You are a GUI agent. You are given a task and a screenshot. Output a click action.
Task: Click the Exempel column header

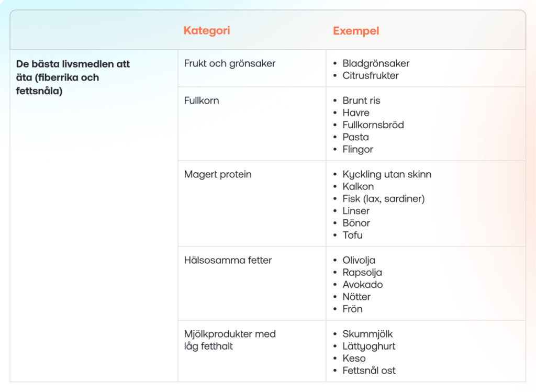tap(356, 31)
